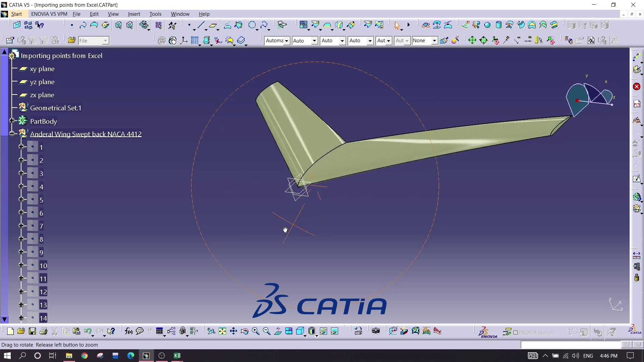
Task: Click the Print icon
Action: pos(43,331)
